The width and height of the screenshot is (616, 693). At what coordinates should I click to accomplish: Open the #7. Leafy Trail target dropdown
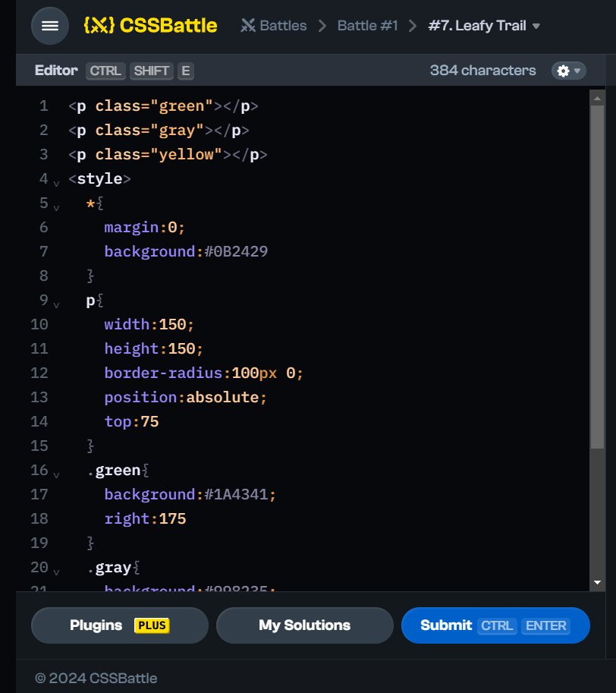[484, 26]
